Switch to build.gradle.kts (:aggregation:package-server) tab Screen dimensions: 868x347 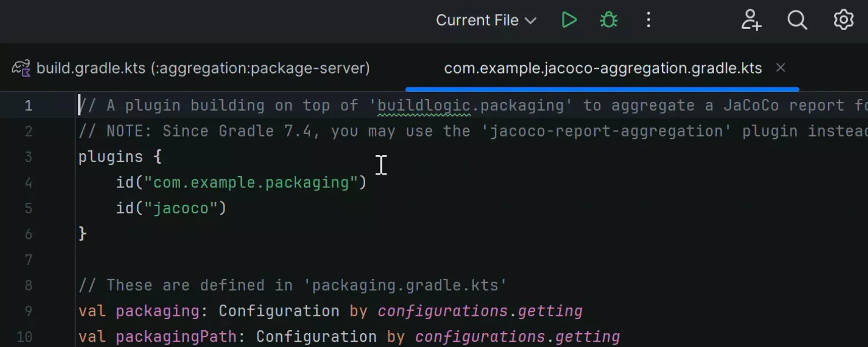point(203,68)
